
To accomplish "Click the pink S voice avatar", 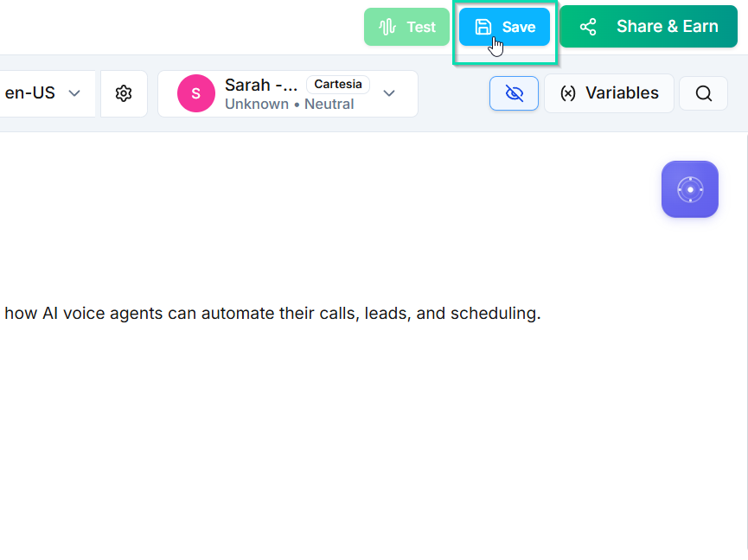I will 195,93.
